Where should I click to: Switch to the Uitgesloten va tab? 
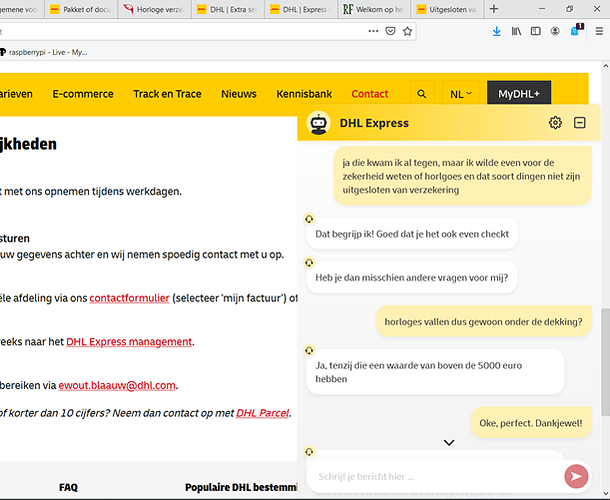coord(447,9)
